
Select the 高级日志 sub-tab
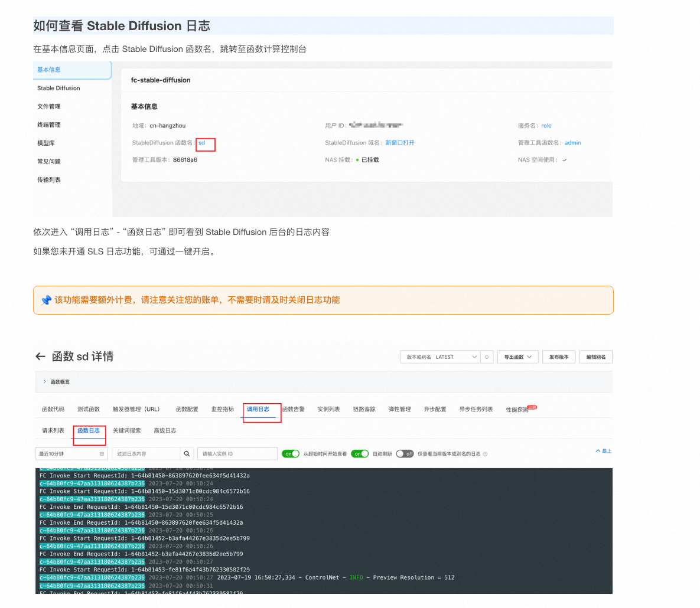pyautogui.click(x=165, y=430)
